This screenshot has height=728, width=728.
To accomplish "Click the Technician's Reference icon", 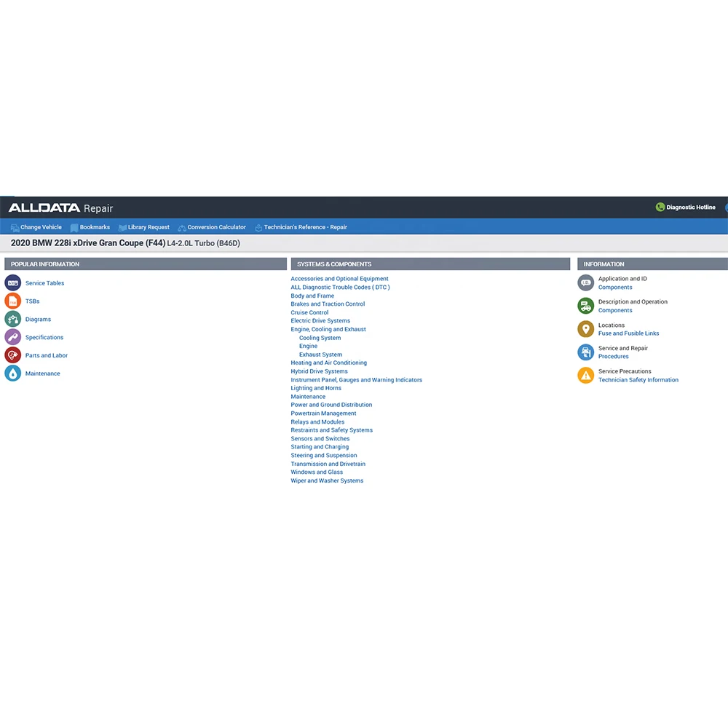I will pos(258,227).
